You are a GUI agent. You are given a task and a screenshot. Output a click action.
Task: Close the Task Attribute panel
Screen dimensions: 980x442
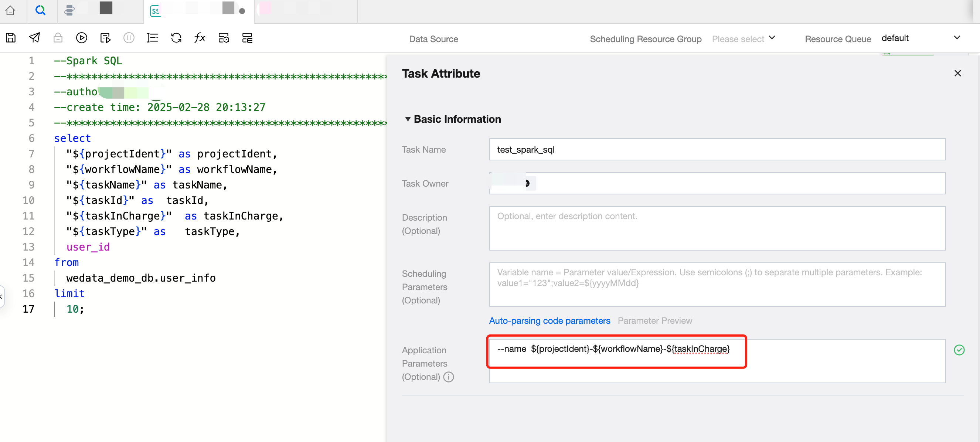(957, 73)
